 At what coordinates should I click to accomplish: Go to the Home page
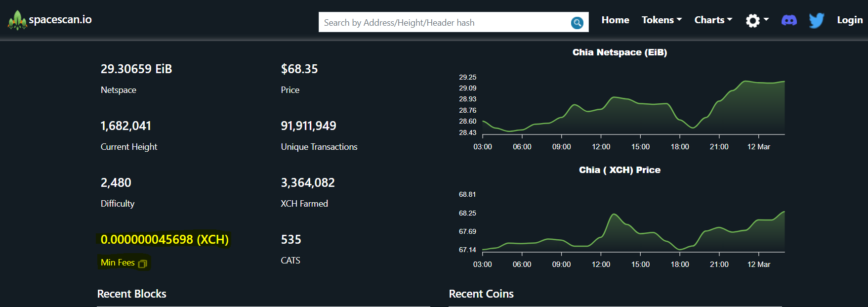point(615,20)
